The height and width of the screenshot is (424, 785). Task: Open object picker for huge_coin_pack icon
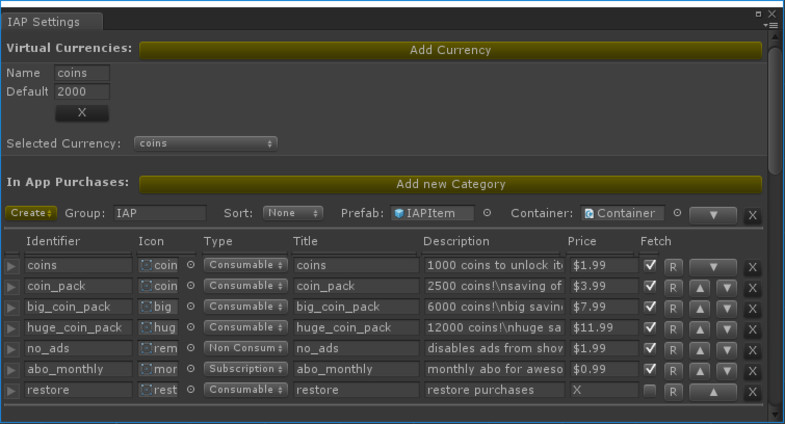click(191, 327)
